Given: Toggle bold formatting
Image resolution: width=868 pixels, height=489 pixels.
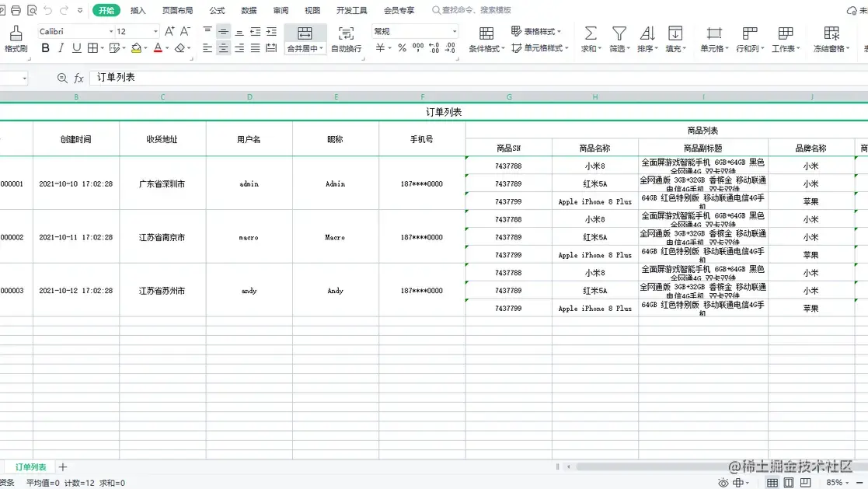Looking at the screenshot, I should (x=45, y=48).
